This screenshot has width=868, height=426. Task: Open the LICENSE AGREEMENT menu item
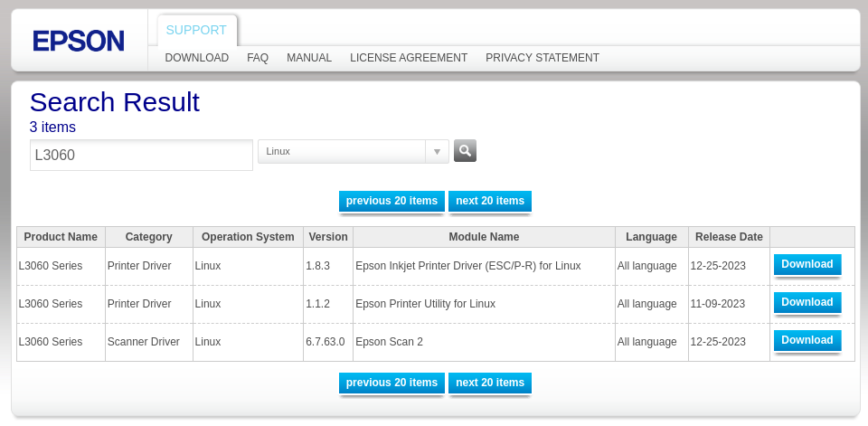[x=409, y=58]
